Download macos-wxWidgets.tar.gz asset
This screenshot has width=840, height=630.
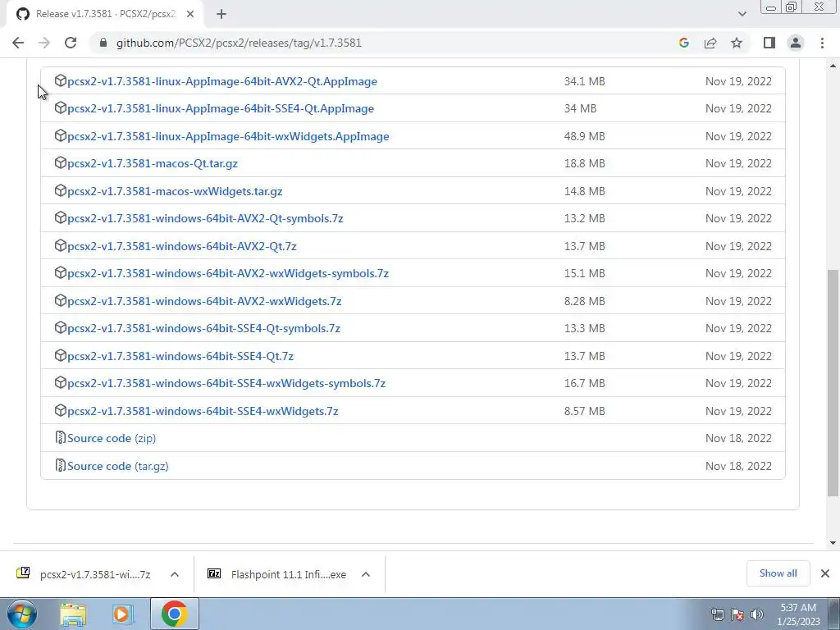[176, 191]
